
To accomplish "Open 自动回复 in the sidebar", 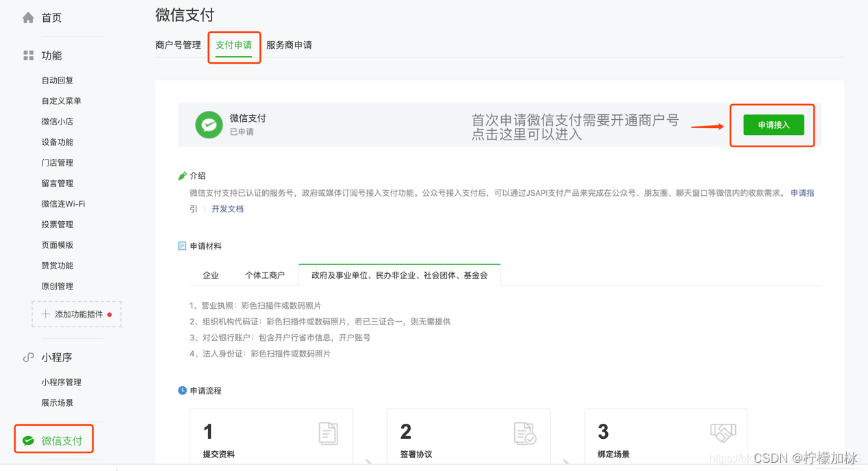I will point(58,80).
